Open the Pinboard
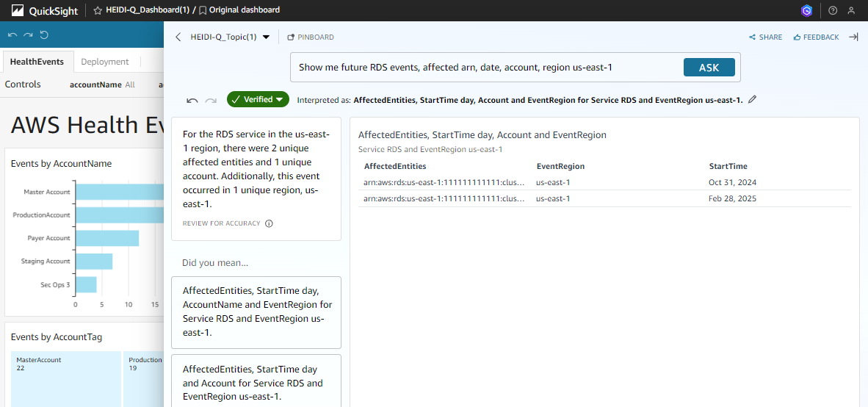Screen dimensions: 868x407 [311, 37]
